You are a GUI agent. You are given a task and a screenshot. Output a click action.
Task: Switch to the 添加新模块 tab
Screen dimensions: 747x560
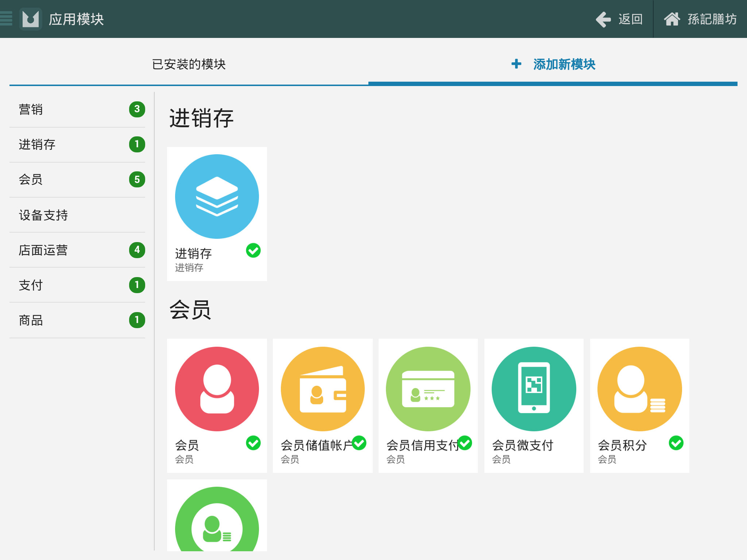[553, 64]
